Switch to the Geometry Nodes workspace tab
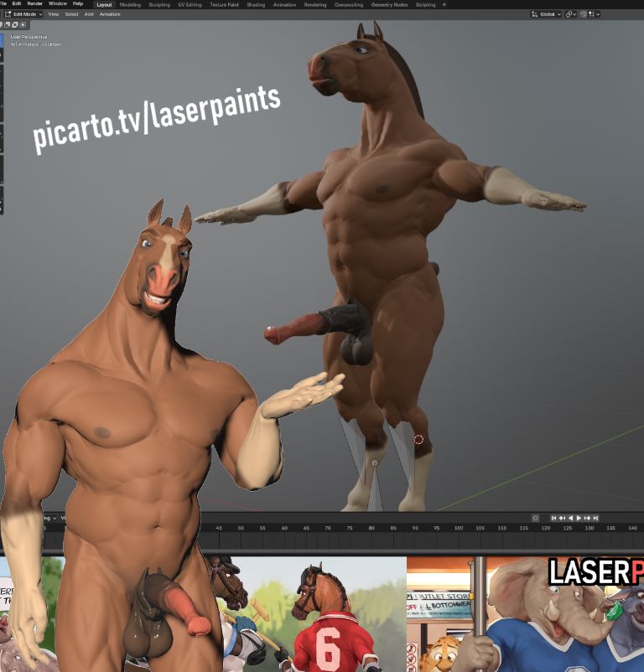This screenshot has height=672, width=644. click(x=389, y=5)
